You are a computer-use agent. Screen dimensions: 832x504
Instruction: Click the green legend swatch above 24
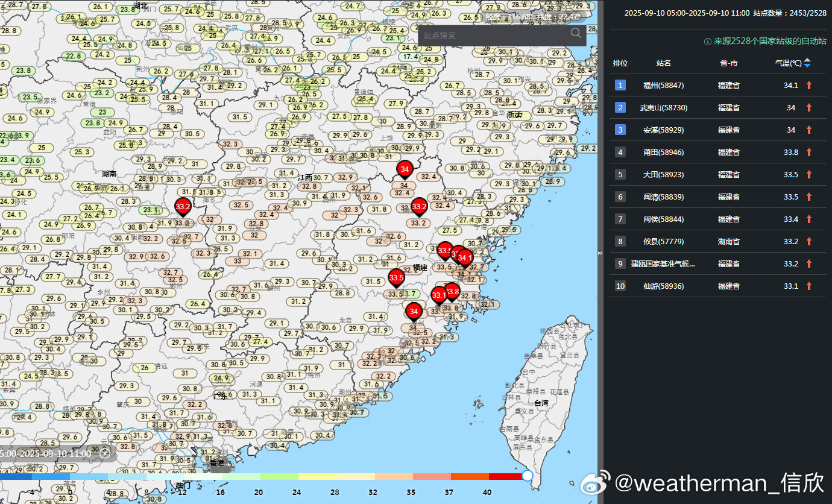pyautogui.click(x=279, y=476)
